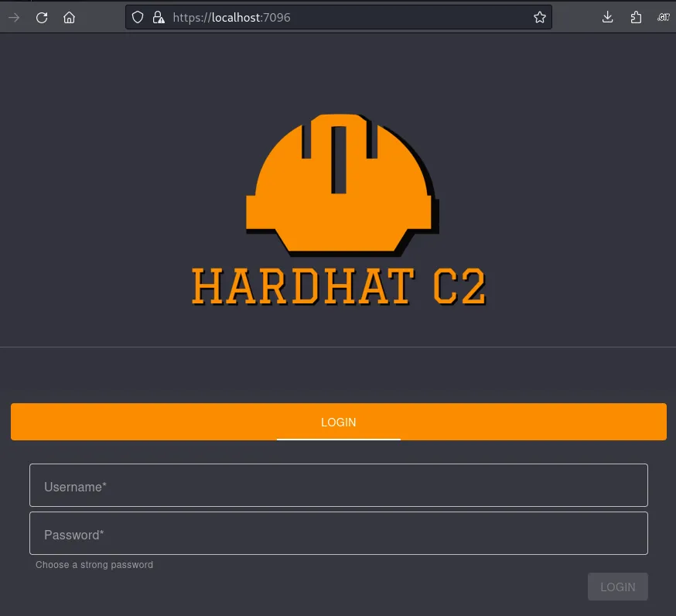The width and height of the screenshot is (676, 616).
Task: Bookmark this page with the star icon
Action: pyautogui.click(x=540, y=17)
